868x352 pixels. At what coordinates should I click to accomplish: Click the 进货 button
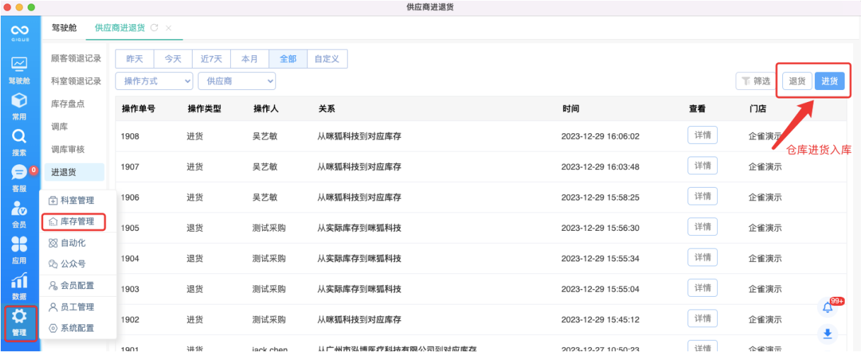tap(830, 81)
